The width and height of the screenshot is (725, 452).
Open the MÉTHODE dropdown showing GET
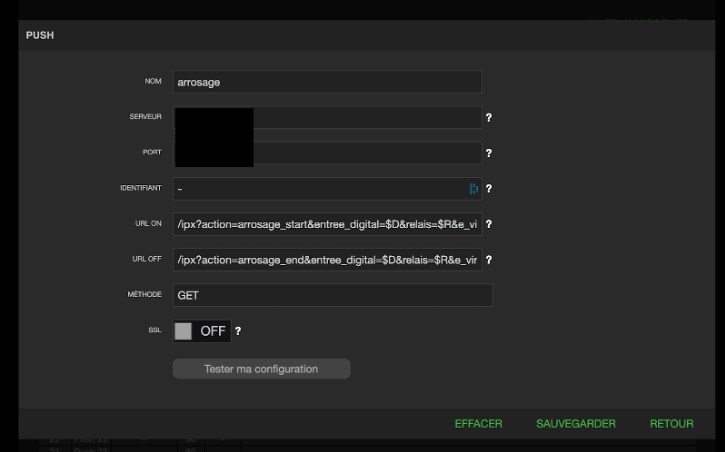point(332,295)
